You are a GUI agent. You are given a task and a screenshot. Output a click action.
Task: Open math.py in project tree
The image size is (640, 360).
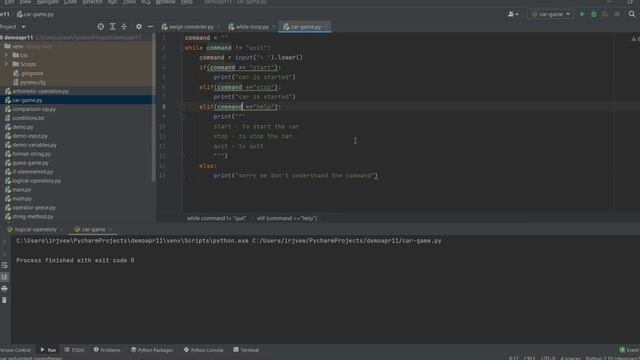pyautogui.click(x=22, y=199)
